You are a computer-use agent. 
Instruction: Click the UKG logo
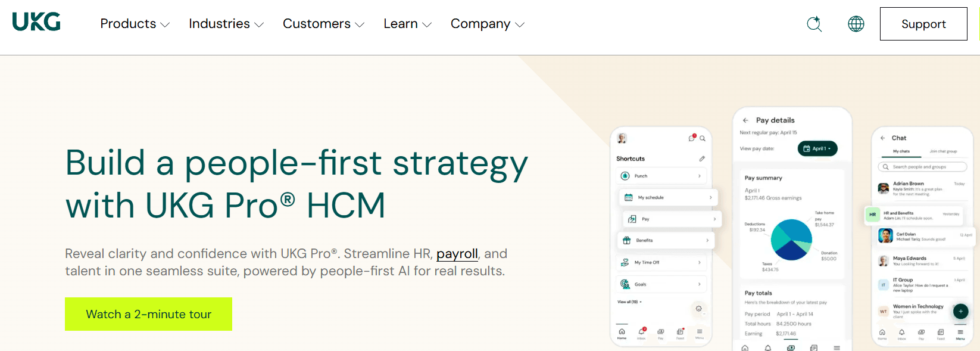pos(36,22)
